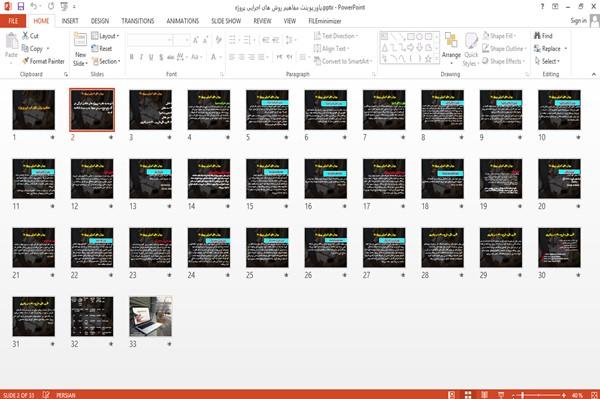
Task: Click the Align Left paragraph icon
Action: pyautogui.click(x=232, y=57)
